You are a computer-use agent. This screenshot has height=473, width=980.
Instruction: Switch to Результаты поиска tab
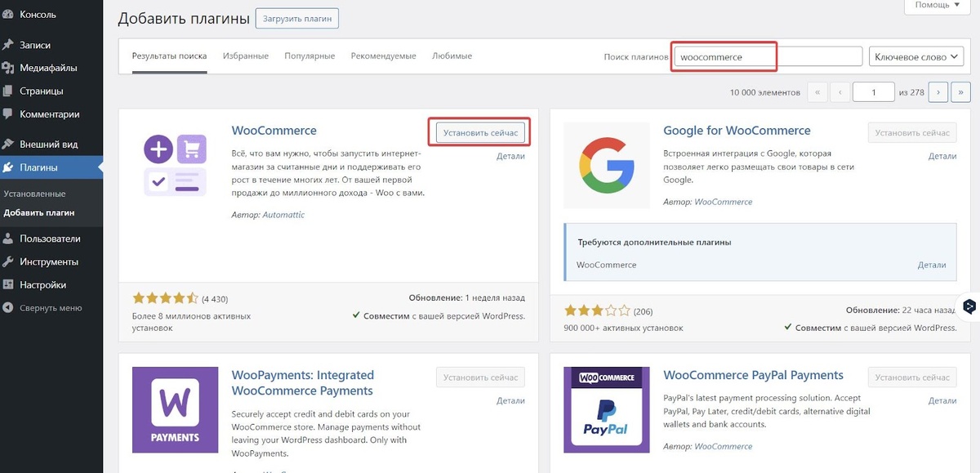(169, 56)
